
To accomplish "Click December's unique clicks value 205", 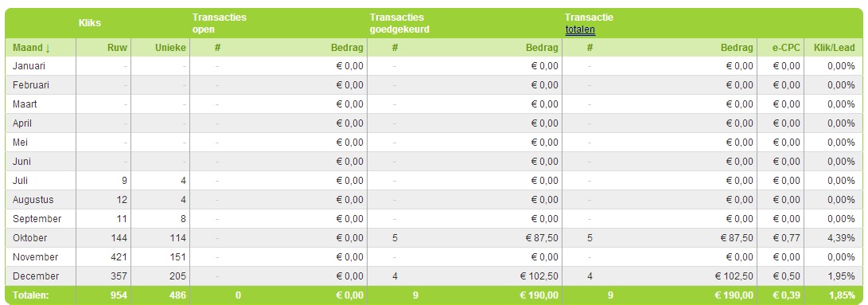I will coord(177,276).
